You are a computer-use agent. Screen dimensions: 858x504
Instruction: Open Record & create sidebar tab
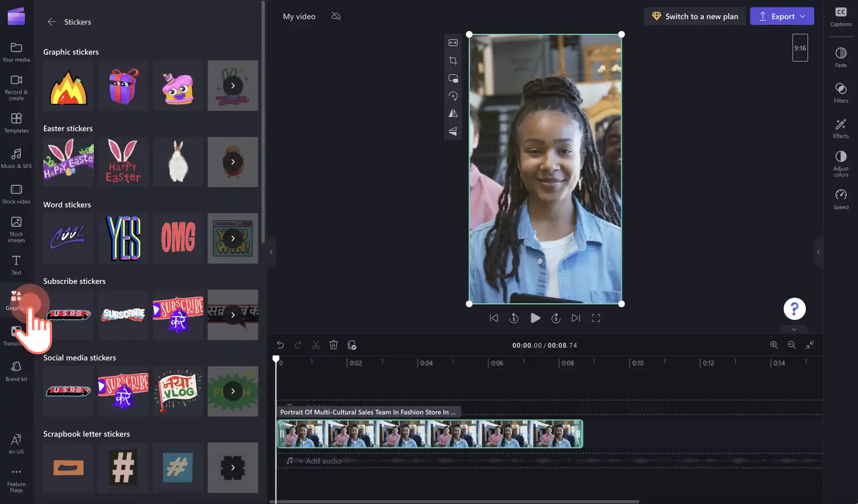click(x=16, y=88)
